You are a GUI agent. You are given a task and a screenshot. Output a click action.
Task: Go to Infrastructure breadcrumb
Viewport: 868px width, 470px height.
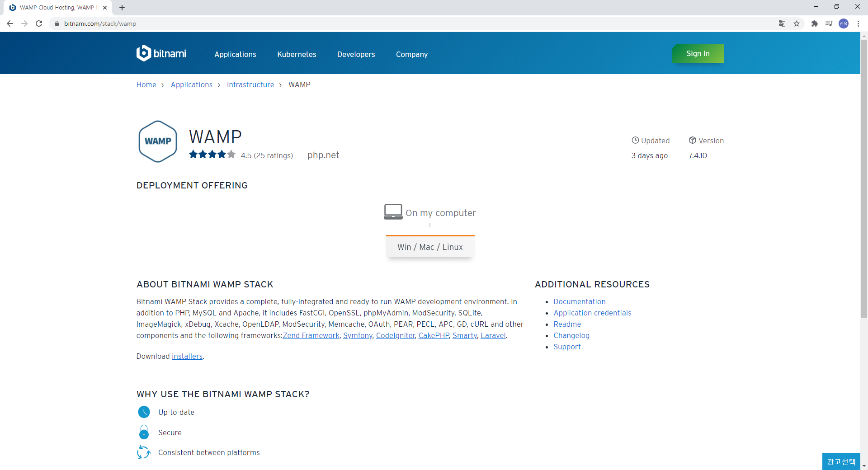click(x=250, y=85)
